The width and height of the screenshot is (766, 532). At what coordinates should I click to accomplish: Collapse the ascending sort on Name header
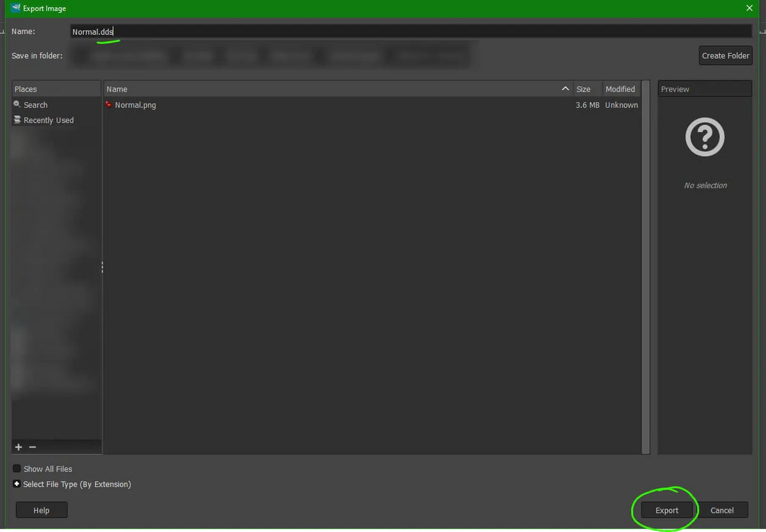565,89
